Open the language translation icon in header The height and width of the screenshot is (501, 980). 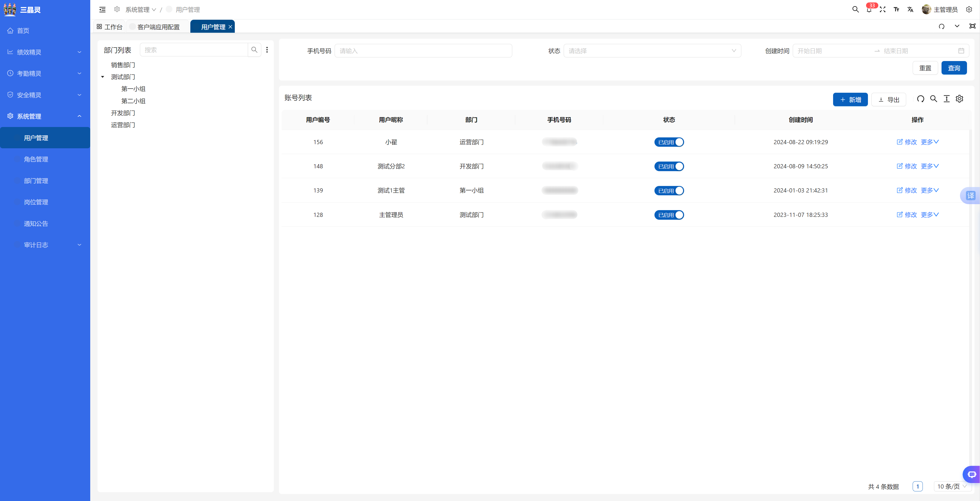[x=910, y=10]
